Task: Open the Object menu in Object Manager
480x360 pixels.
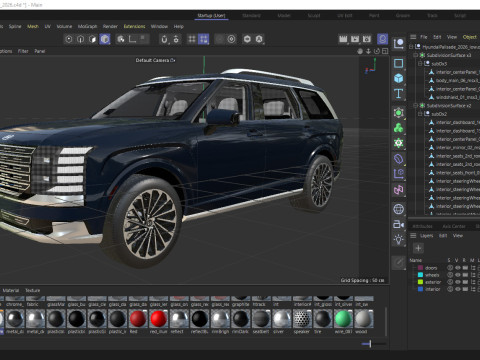Action: coord(470,37)
